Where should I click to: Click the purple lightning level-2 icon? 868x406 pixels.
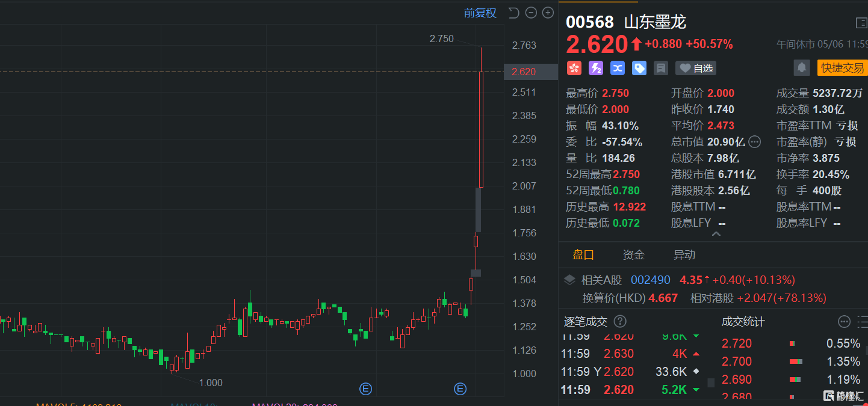coord(596,68)
